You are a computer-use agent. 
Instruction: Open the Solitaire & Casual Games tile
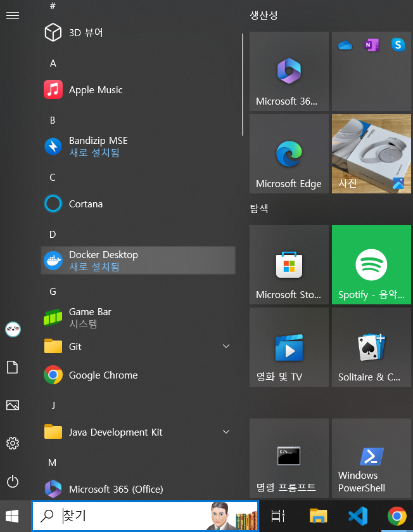pos(371,347)
